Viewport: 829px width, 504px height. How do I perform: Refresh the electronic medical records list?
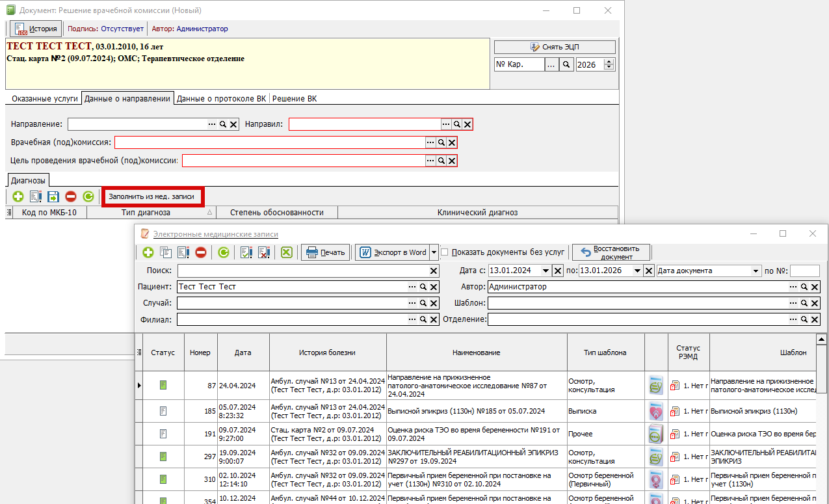pyautogui.click(x=223, y=252)
